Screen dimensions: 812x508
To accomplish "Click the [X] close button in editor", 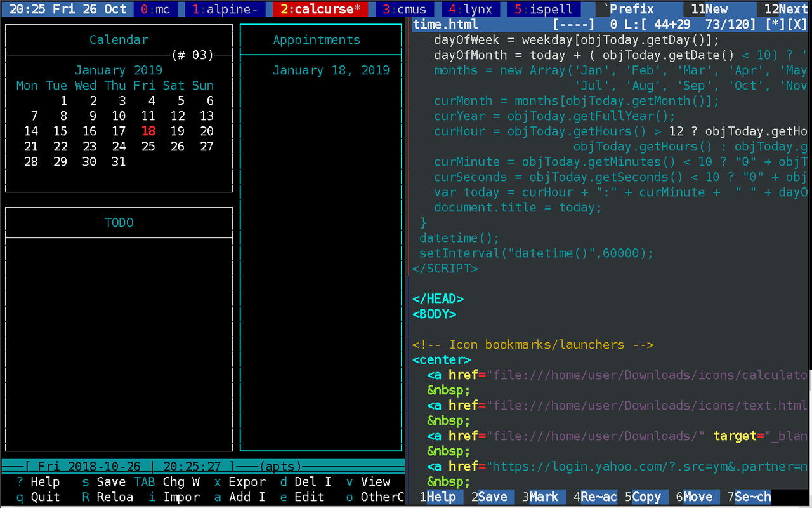I will pyautogui.click(x=797, y=24).
